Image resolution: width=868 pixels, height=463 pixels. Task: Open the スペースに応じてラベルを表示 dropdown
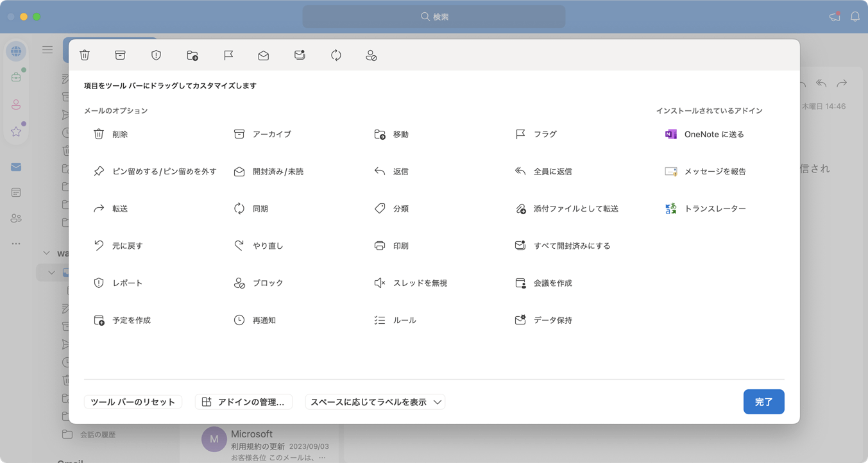click(x=375, y=402)
